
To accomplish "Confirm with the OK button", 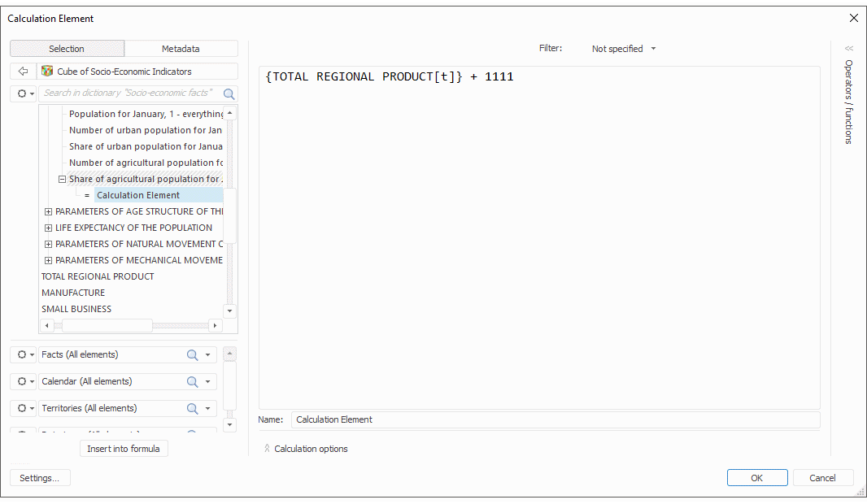I will click(757, 478).
